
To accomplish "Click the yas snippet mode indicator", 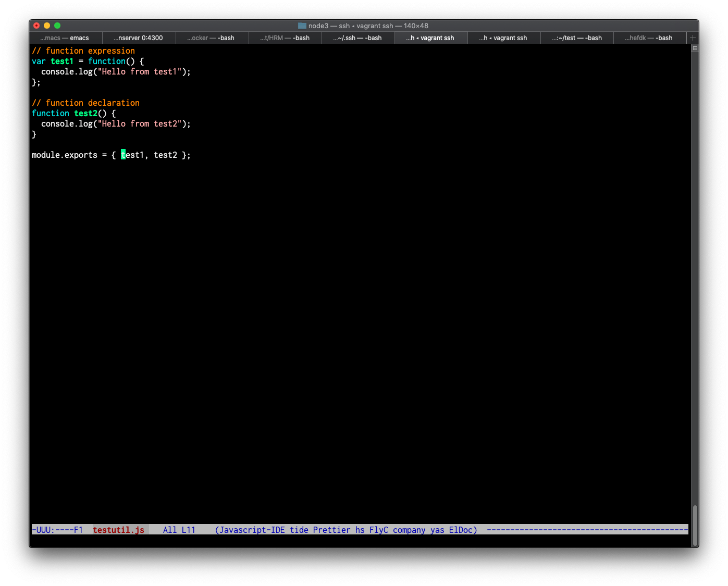I will (x=437, y=530).
